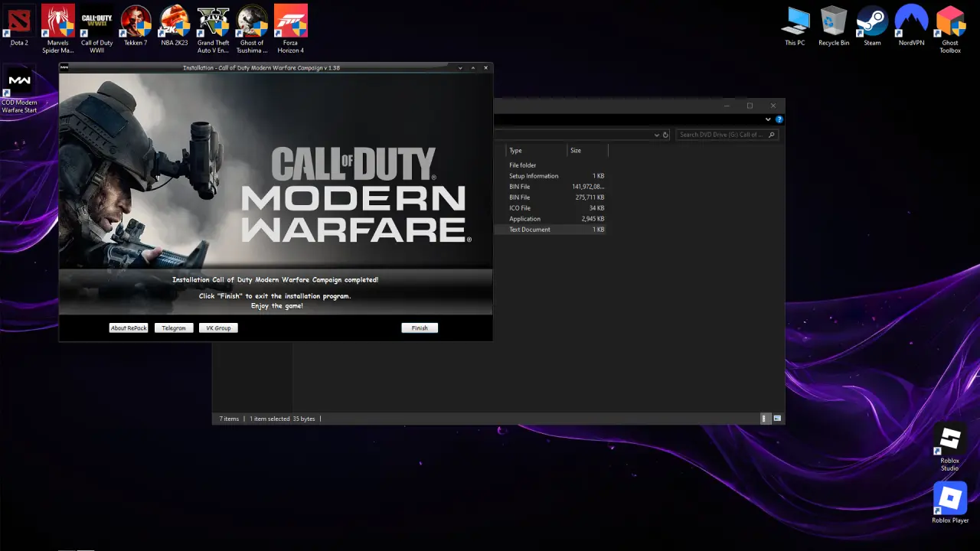
Task: Click '1 item selected 35 bytes' status text
Action: tap(282, 419)
